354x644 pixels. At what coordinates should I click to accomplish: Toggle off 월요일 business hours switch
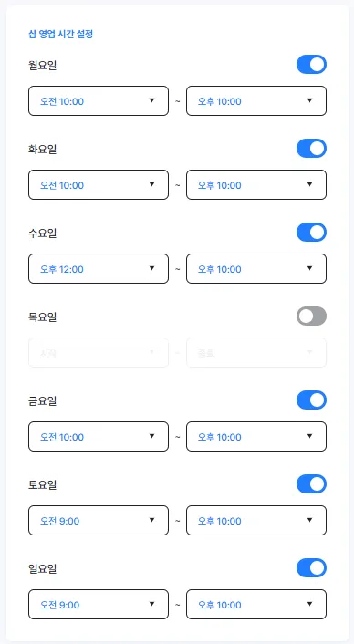[311, 65]
